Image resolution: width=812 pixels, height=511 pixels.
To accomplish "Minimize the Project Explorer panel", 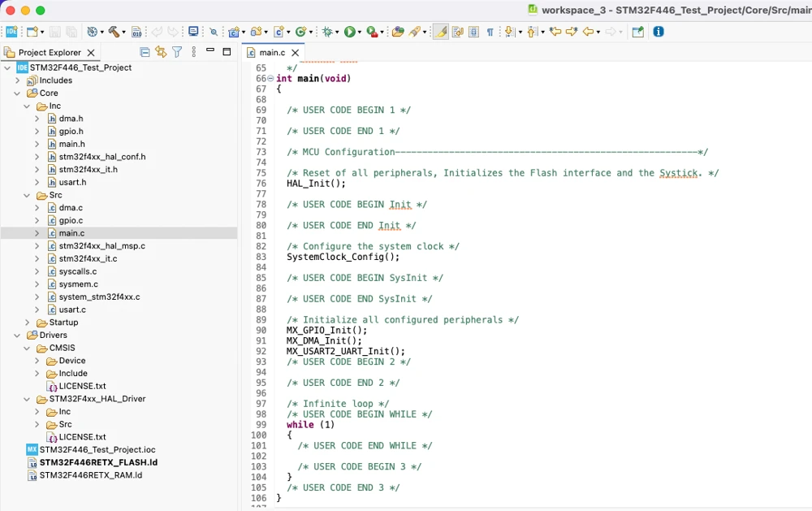I will pos(210,50).
